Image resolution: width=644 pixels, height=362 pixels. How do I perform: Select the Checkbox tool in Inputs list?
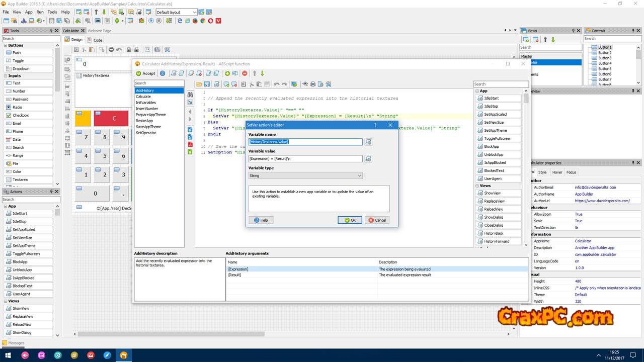click(x=21, y=115)
